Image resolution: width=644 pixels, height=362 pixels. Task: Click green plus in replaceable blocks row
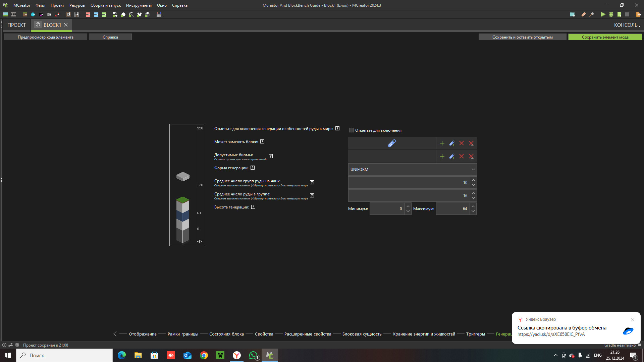click(442, 143)
